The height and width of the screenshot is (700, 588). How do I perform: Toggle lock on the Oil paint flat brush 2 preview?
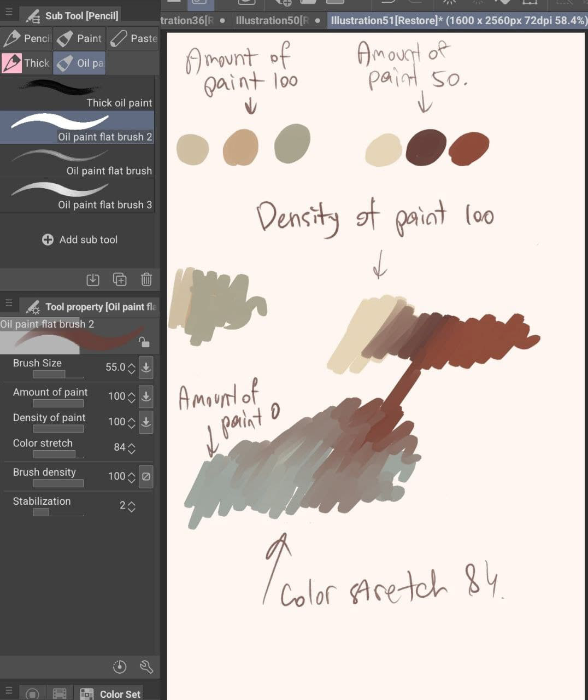(144, 342)
